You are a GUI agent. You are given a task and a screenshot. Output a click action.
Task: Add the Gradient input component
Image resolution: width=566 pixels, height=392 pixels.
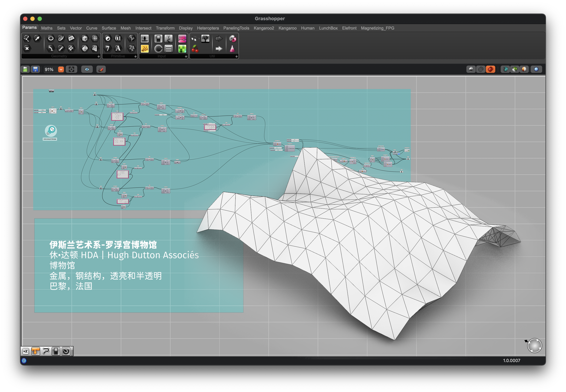click(x=182, y=39)
